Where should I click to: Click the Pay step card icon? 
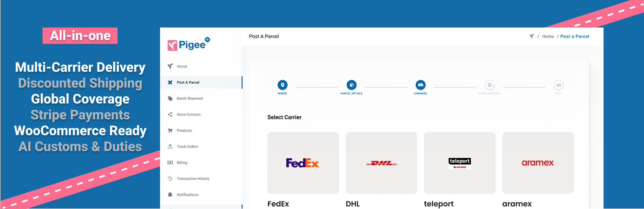pyautogui.click(x=559, y=85)
